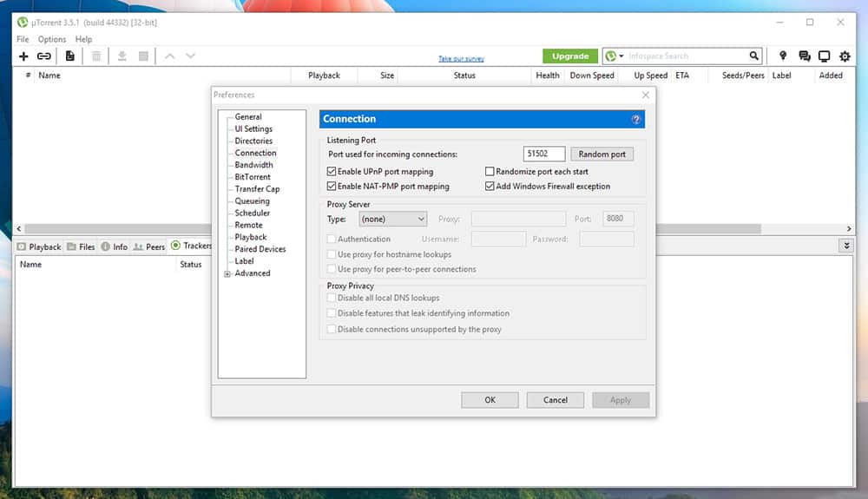
Task: Switch to the Playback detail tab
Action: click(x=39, y=246)
